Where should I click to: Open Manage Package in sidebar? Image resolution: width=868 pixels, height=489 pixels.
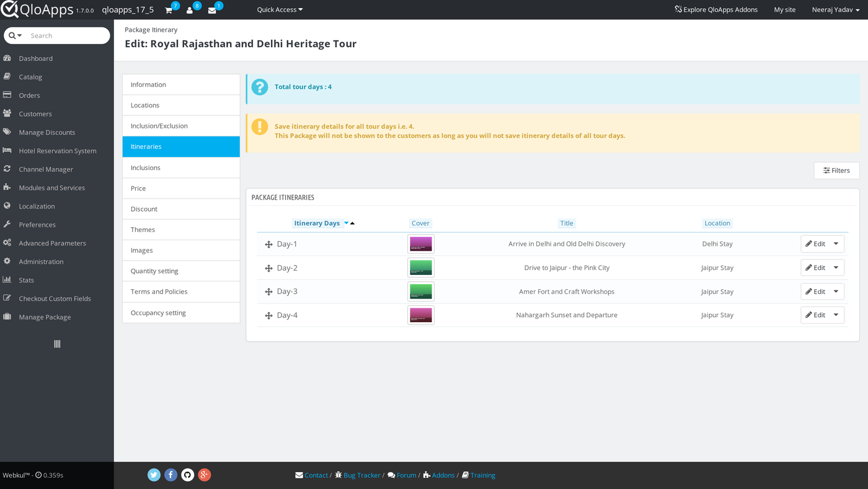click(x=57, y=317)
